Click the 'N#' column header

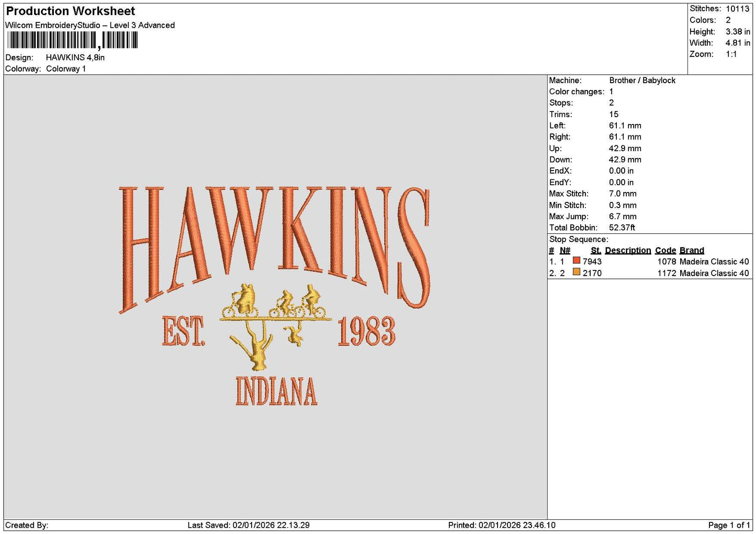click(x=565, y=251)
